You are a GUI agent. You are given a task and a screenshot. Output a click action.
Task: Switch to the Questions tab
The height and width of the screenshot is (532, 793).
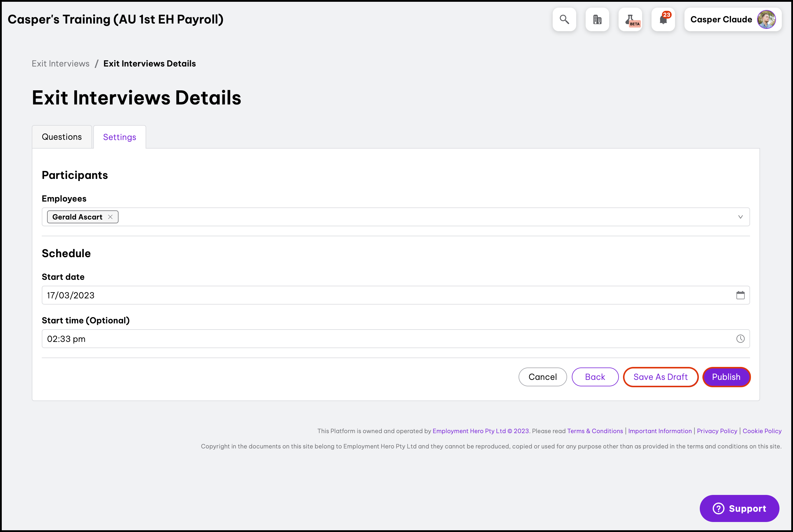pos(62,137)
